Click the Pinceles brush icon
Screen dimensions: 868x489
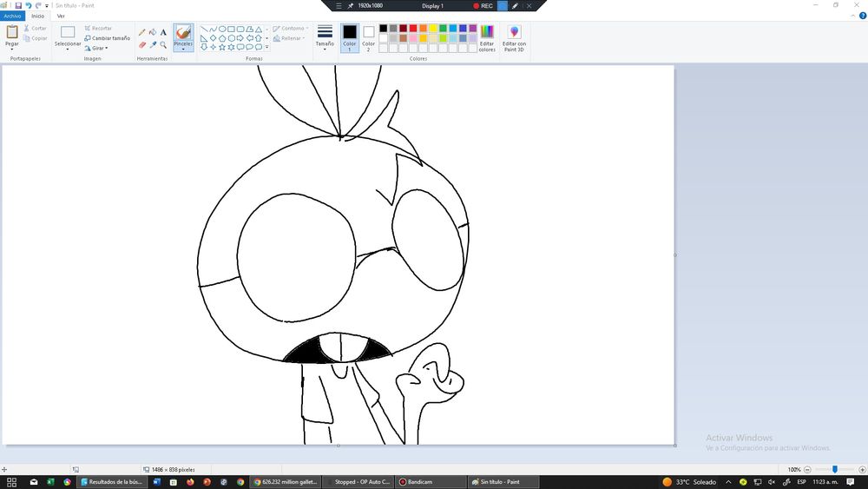click(x=183, y=33)
